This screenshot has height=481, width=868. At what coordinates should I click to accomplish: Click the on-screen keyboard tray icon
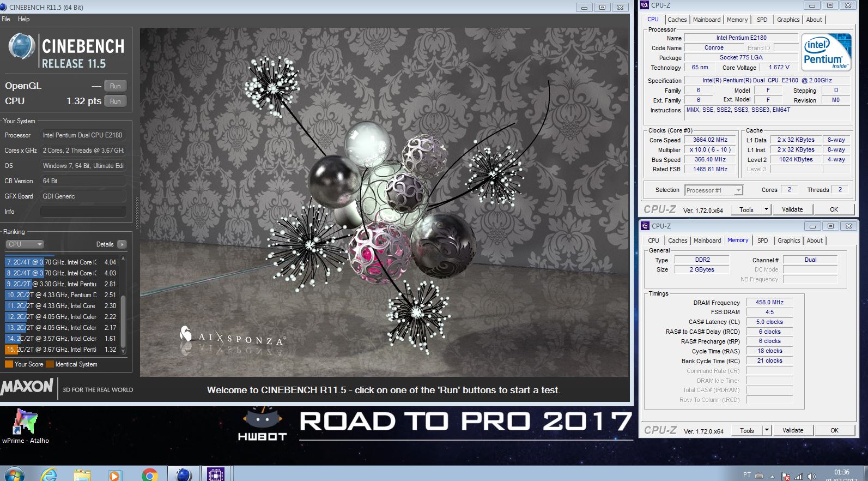point(760,476)
